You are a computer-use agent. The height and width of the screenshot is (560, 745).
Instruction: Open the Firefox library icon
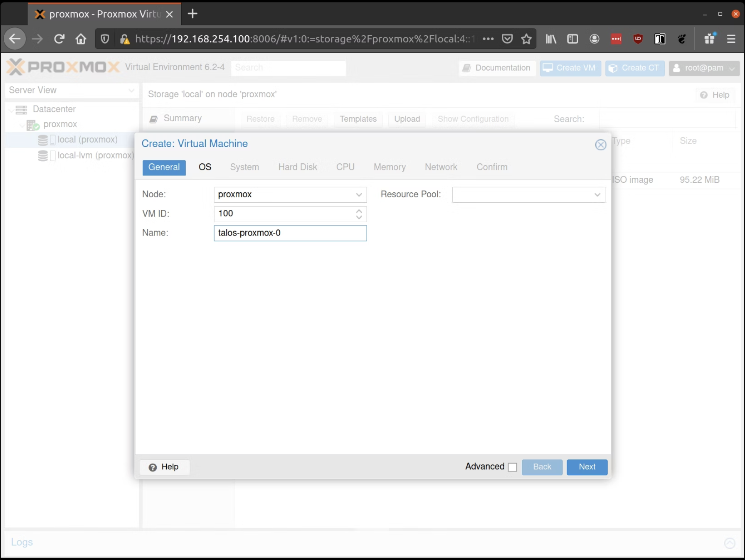pyautogui.click(x=551, y=39)
